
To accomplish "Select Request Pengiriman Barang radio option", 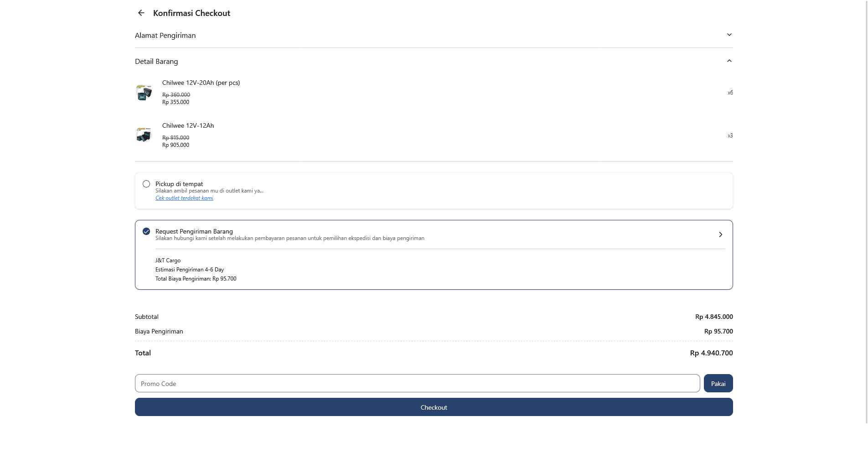I will [146, 231].
